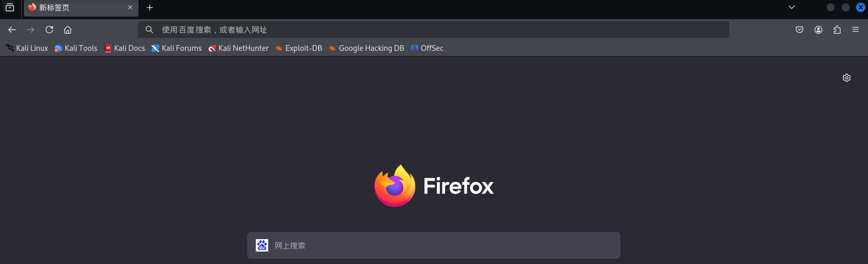Open the application hamburger menu
The width and height of the screenshot is (868, 264).
[856, 30]
